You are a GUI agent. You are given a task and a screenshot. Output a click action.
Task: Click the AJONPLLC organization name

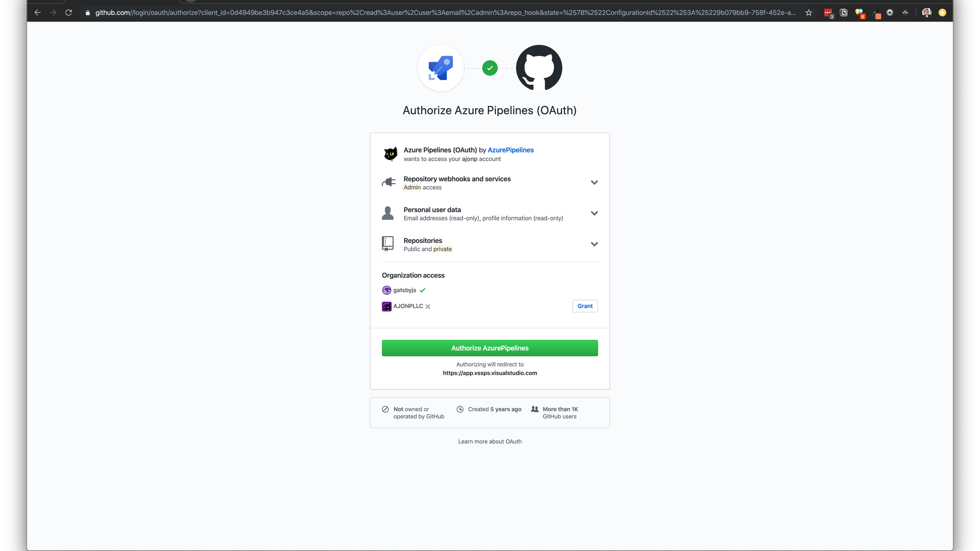pyautogui.click(x=408, y=306)
